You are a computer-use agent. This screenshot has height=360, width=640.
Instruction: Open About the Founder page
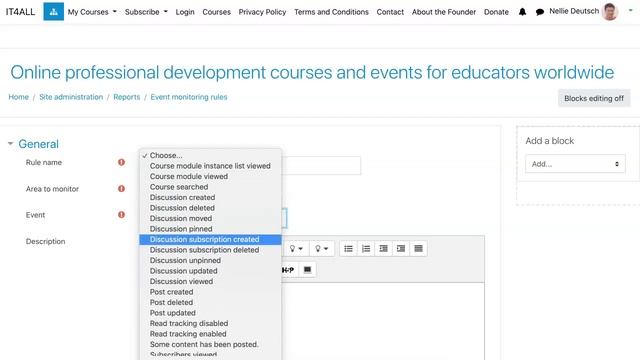click(444, 12)
